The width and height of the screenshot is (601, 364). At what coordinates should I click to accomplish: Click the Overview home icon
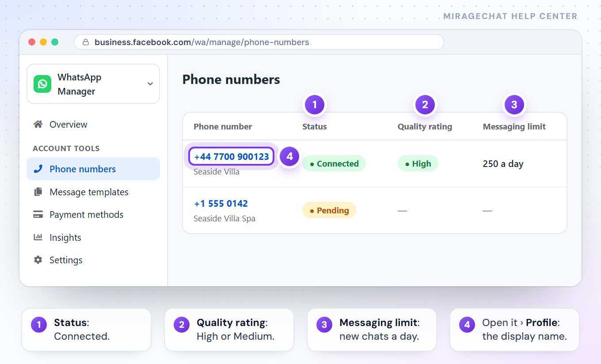pos(38,125)
